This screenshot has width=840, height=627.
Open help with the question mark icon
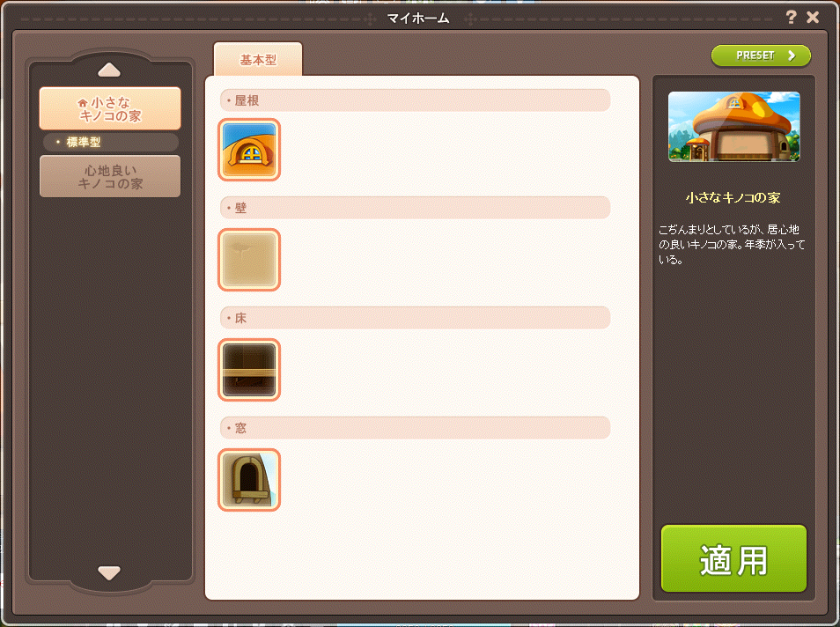791,17
